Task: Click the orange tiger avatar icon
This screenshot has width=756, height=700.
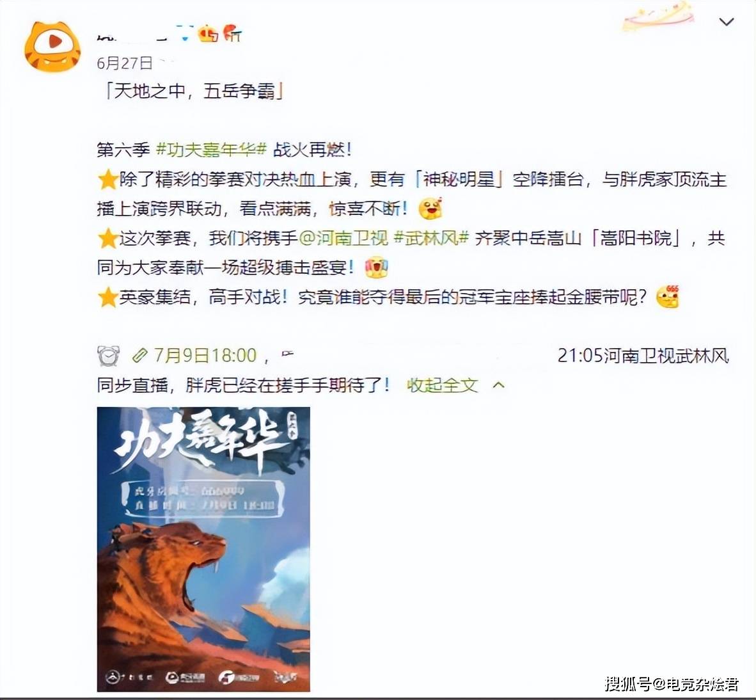Action: (52, 47)
